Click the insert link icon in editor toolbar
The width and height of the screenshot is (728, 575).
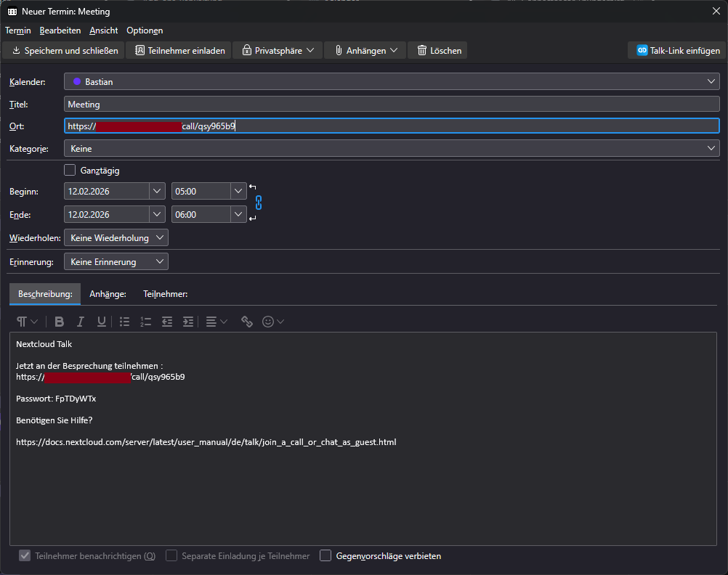coord(246,322)
